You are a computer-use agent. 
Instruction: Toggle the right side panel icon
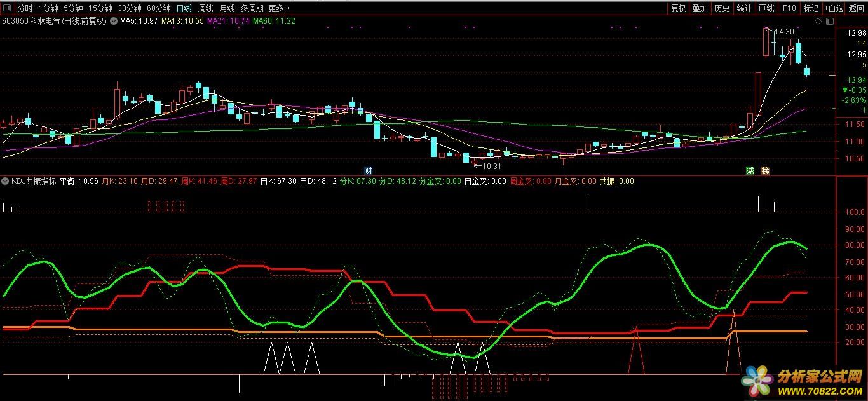(x=829, y=21)
